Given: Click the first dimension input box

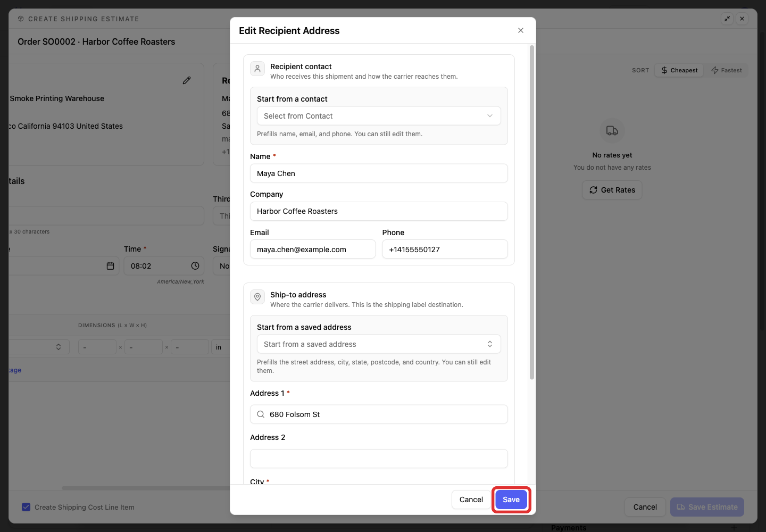Looking at the screenshot, I should tap(97, 347).
